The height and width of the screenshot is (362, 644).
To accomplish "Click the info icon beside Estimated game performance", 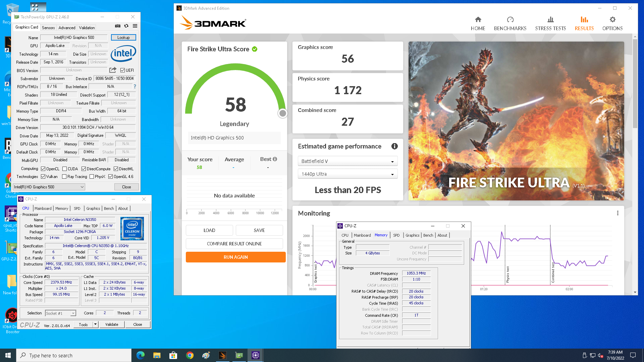I will point(394,146).
